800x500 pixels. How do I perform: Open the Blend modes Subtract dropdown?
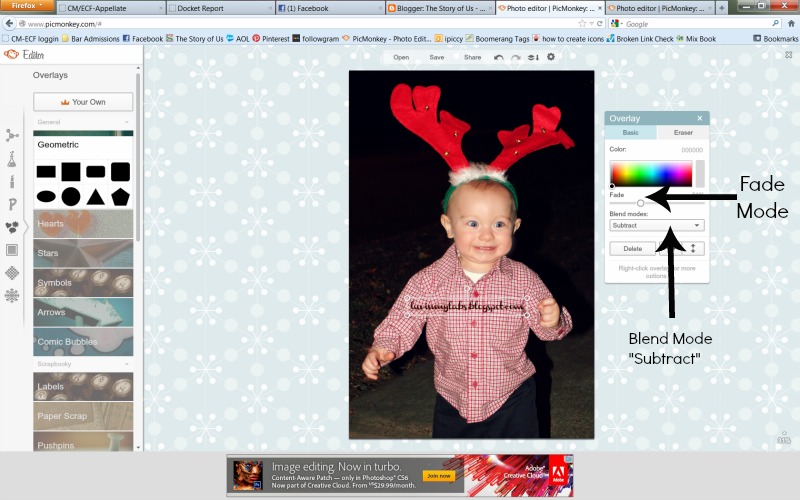(x=657, y=226)
